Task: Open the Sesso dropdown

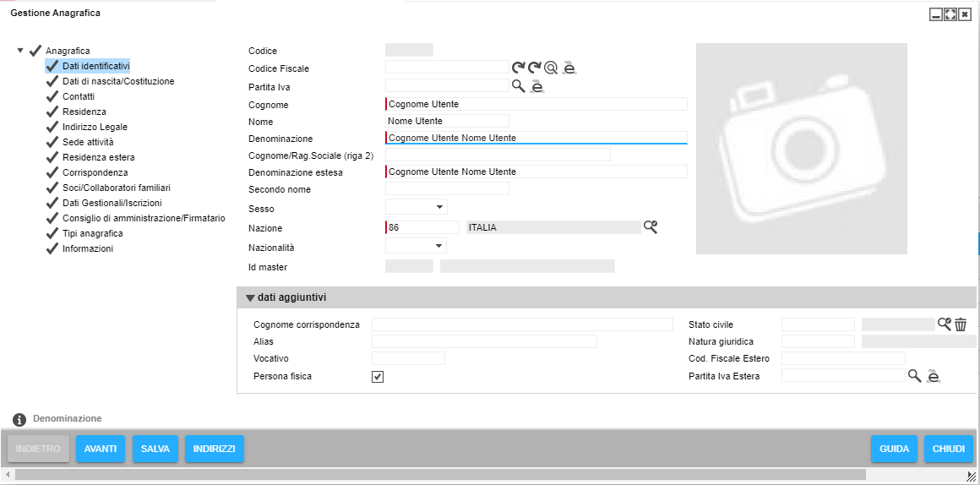Action: (x=416, y=207)
